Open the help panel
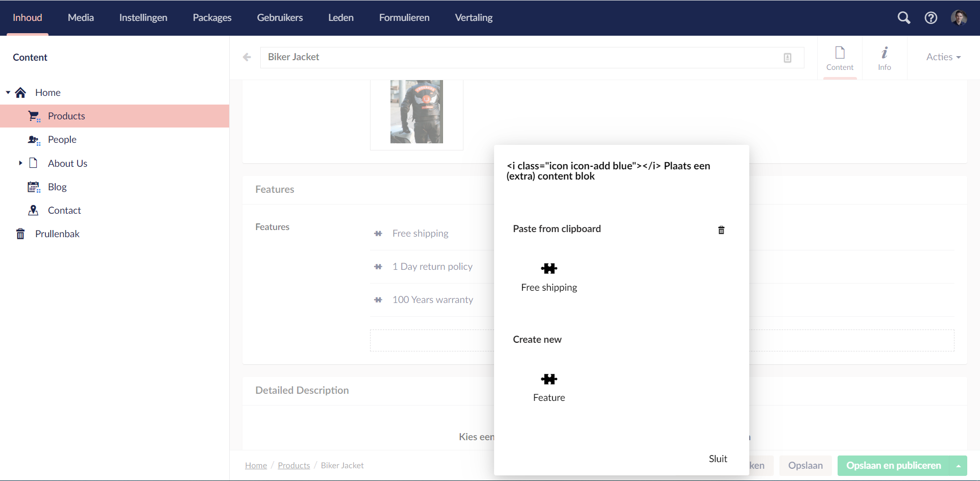 pyautogui.click(x=931, y=17)
